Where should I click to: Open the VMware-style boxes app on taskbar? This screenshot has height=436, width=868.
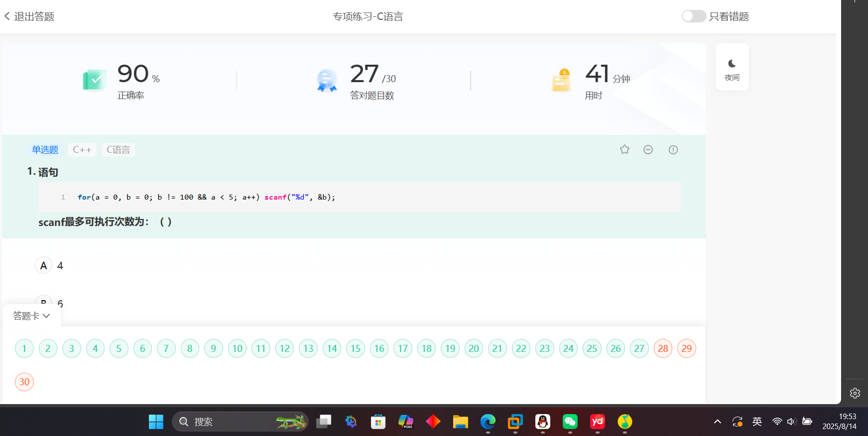(x=515, y=422)
